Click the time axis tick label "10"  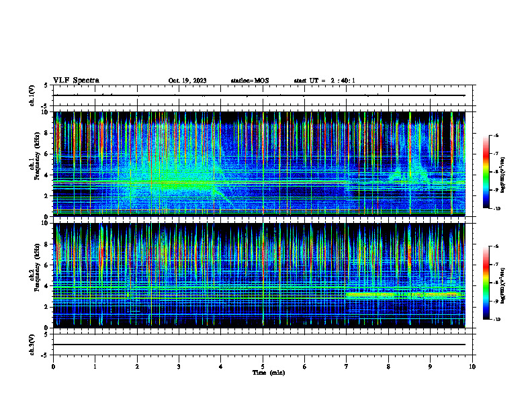[x=472, y=367]
